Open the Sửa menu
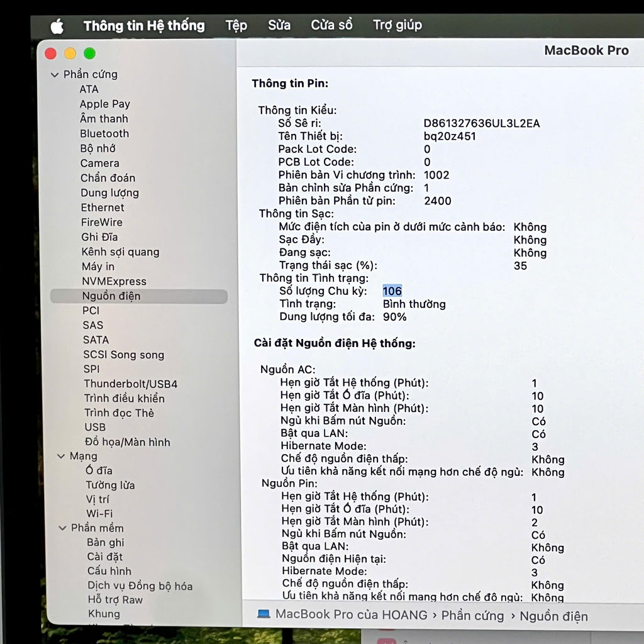Screen dimensions: 644x644 coord(279,25)
